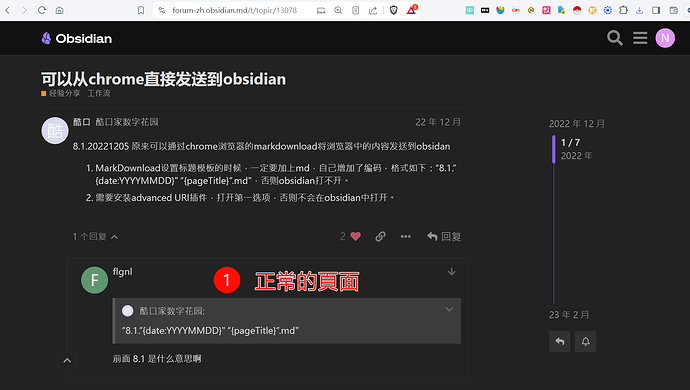Copy the post link via chain icon

[380, 236]
